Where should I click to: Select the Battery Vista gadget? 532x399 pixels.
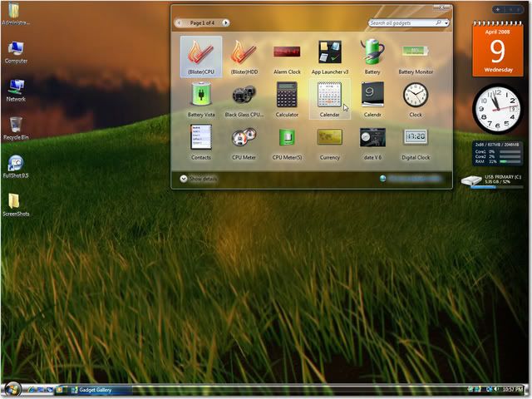click(201, 100)
